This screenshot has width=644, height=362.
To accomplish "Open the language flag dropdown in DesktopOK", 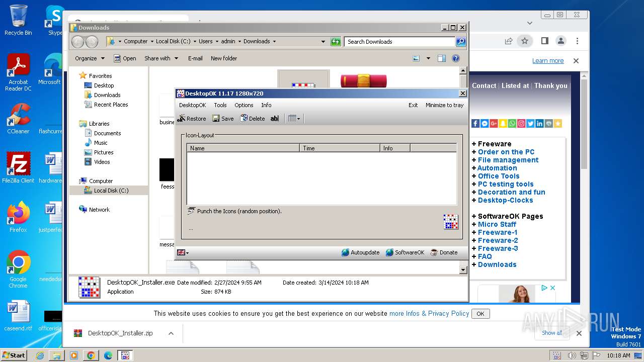I will coord(183,252).
